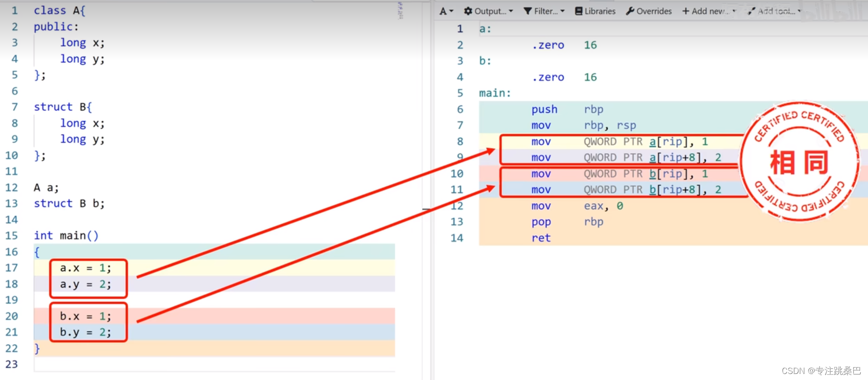The image size is (868, 380).
Task: Expand the dropdown arrow after Add new
Action: [734, 11]
